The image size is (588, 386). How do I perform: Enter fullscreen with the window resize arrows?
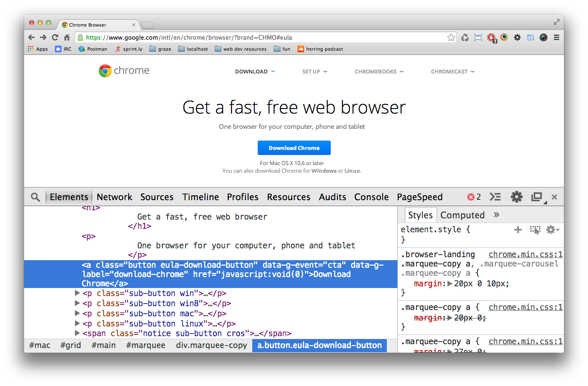point(556,22)
